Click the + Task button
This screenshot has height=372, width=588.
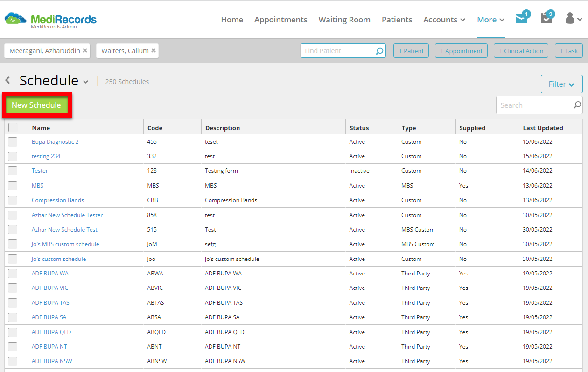pyautogui.click(x=569, y=51)
